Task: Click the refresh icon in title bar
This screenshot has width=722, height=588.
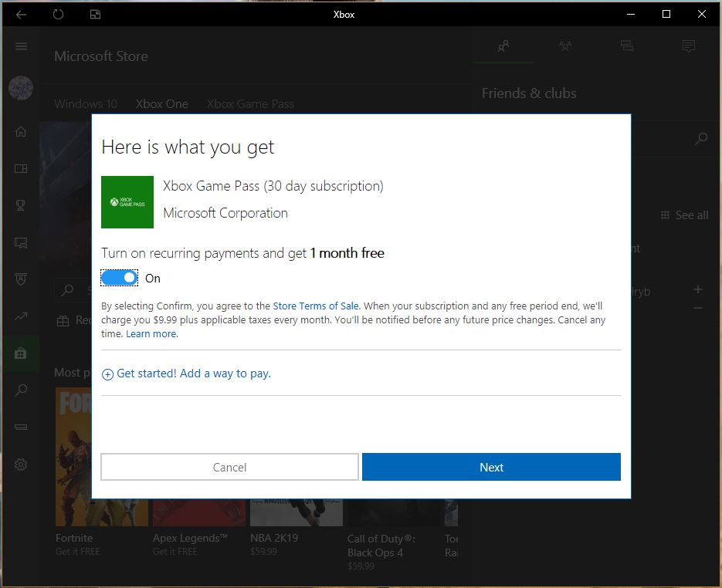Action: click(58, 14)
